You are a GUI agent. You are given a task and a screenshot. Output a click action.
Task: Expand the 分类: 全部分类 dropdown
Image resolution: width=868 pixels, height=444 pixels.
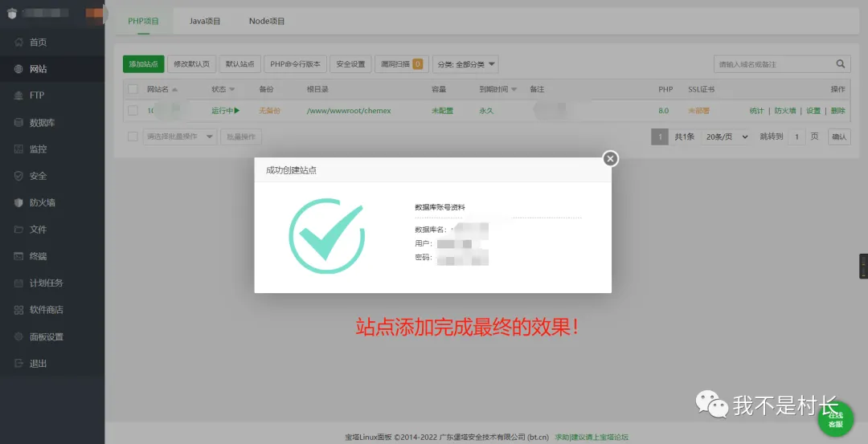[x=465, y=64]
